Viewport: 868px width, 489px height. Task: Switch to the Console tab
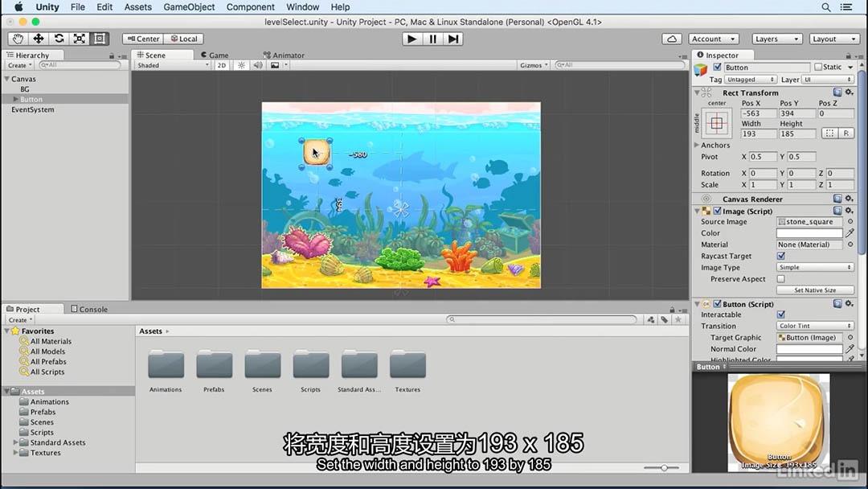tap(89, 309)
